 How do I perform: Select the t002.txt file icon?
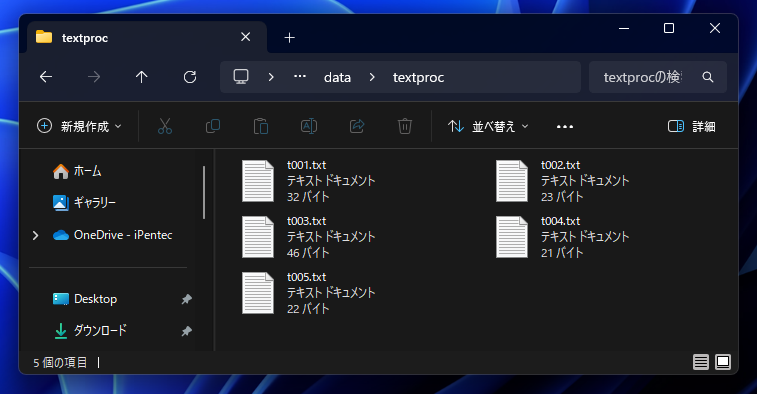512,181
